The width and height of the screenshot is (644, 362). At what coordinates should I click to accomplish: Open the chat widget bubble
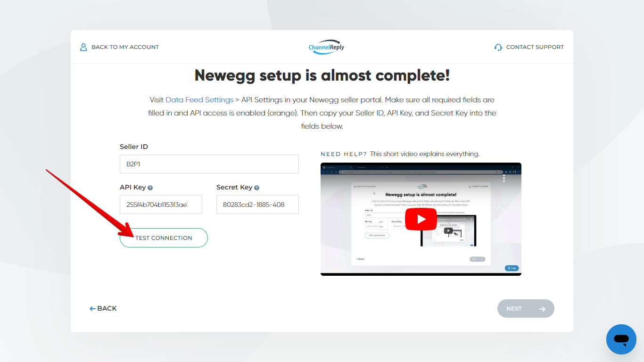621,339
